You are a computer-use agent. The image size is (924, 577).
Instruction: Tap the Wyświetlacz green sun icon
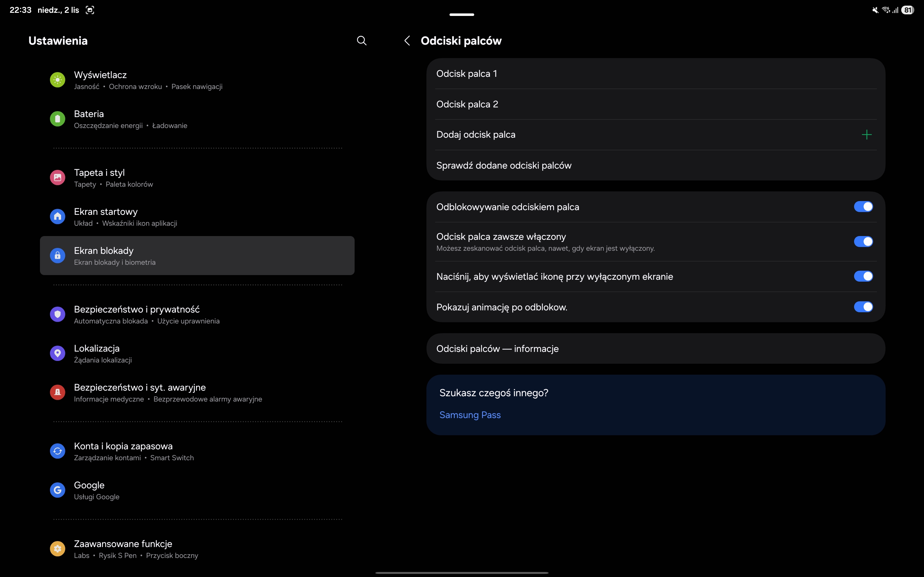pyautogui.click(x=58, y=80)
